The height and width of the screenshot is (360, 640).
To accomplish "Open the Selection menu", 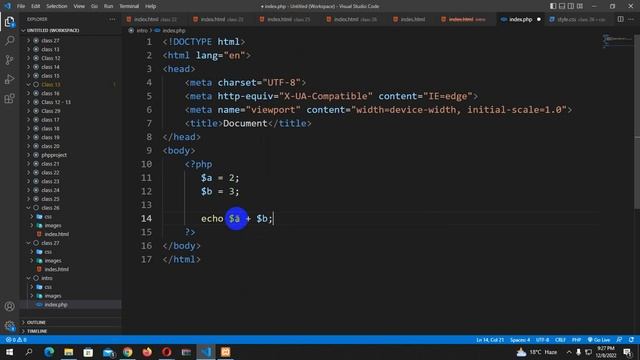I will click(x=56, y=6).
